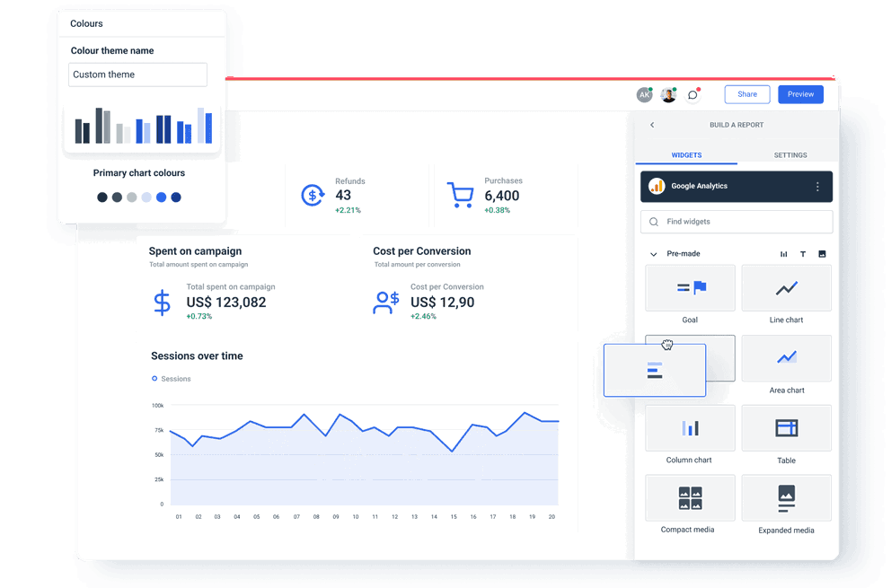Pick the light grey colour swatch
This screenshot has width=891, height=588.
click(x=132, y=197)
